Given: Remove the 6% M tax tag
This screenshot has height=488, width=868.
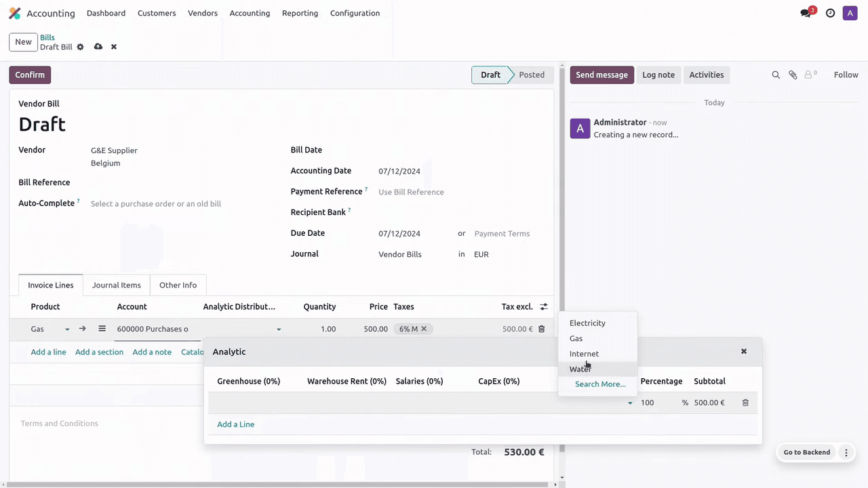Looking at the screenshot, I should 424,329.
